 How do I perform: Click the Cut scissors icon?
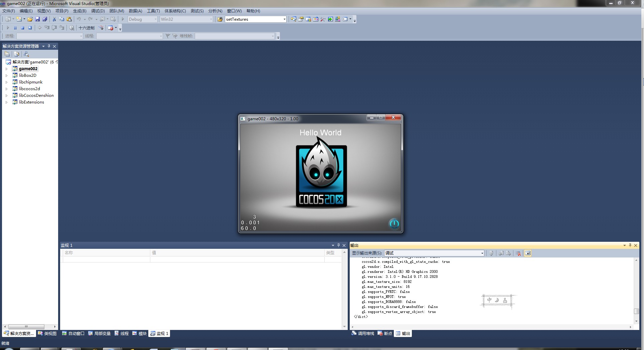pos(54,19)
